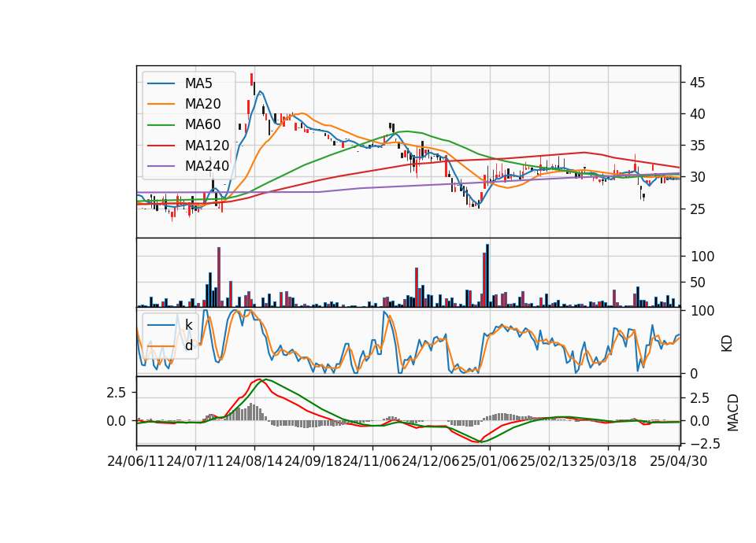Click the 2.5 tick on the MACD right axis
The image size is (756, 543).
click(699, 398)
